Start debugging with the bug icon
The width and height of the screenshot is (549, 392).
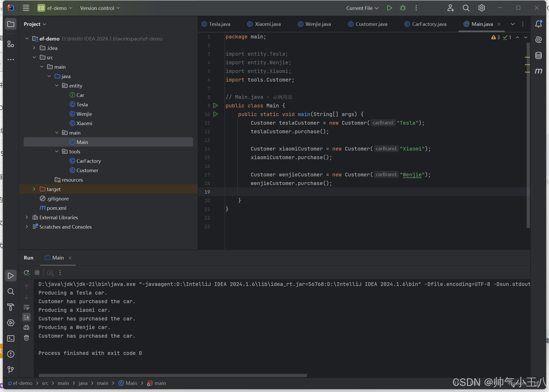pyautogui.click(x=403, y=8)
